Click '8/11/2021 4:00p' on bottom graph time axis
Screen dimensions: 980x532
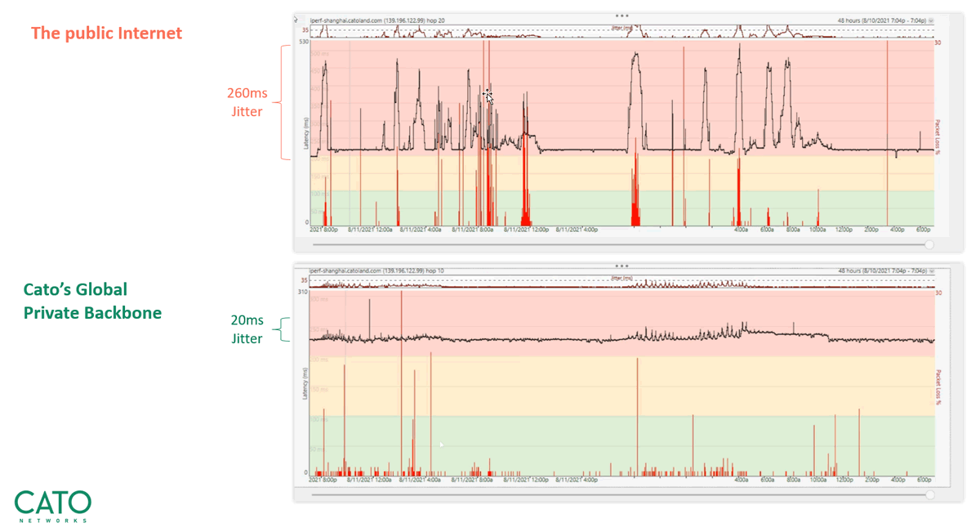(x=575, y=480)
